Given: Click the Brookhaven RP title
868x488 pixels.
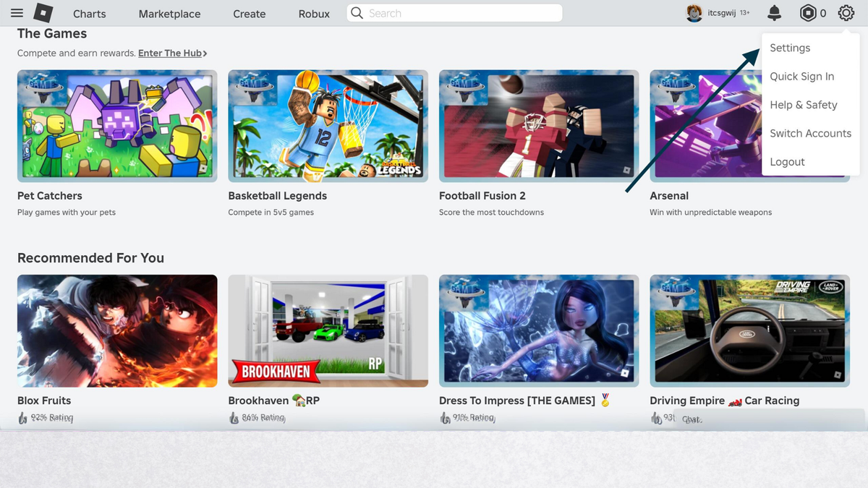Looking at the screenshot, I should (273, 401).
